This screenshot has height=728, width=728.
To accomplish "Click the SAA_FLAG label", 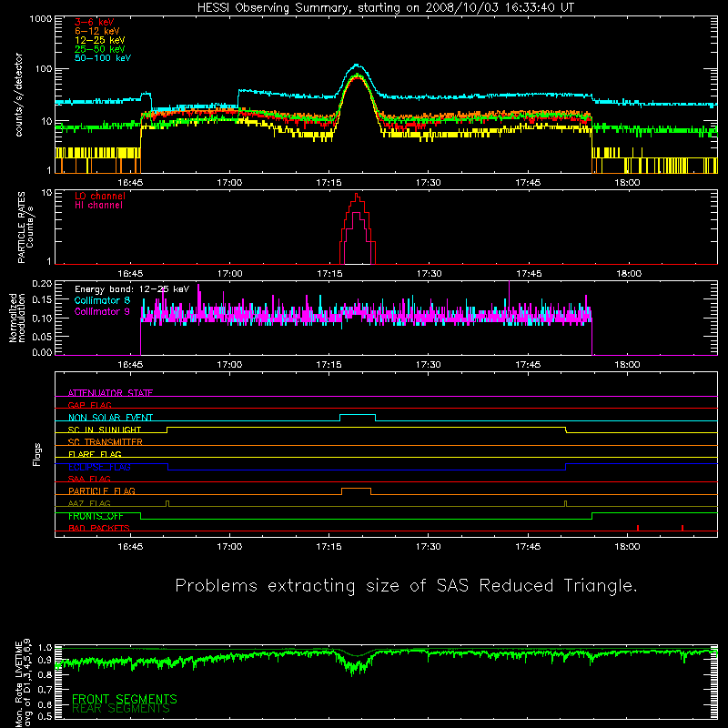I will coord(89,479).
